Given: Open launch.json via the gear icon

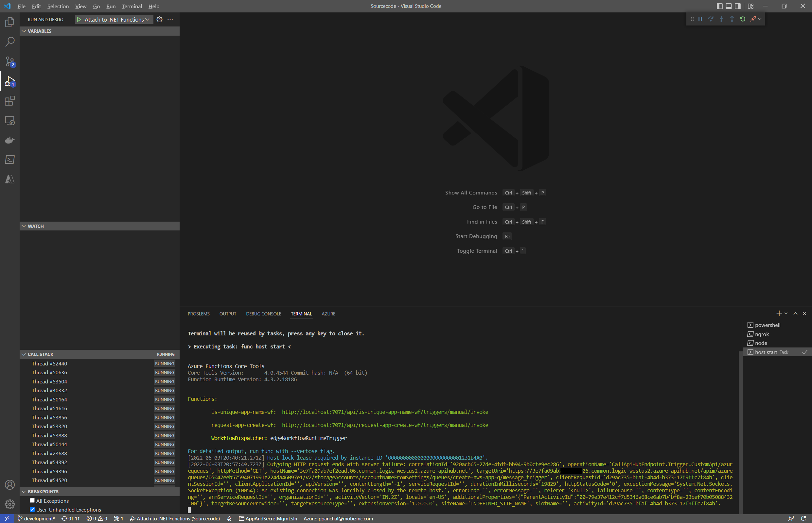Looking at the screenshot, I should [x=159, y=19].
